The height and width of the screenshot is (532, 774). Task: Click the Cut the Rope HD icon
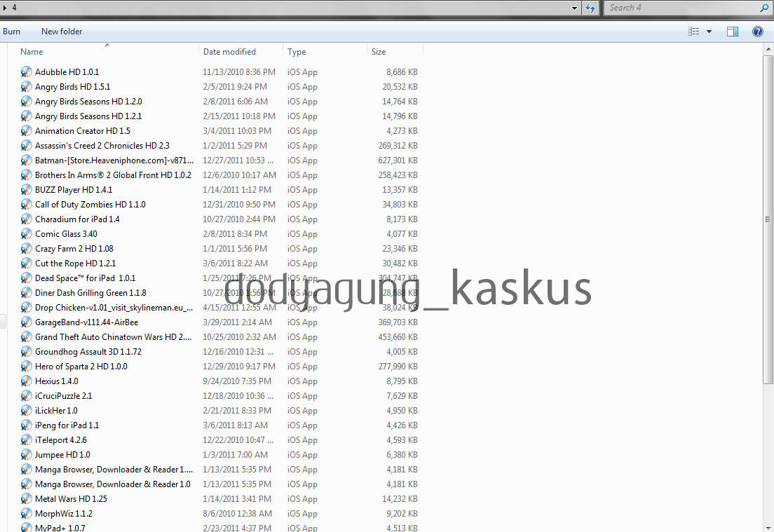coord(26,264)
